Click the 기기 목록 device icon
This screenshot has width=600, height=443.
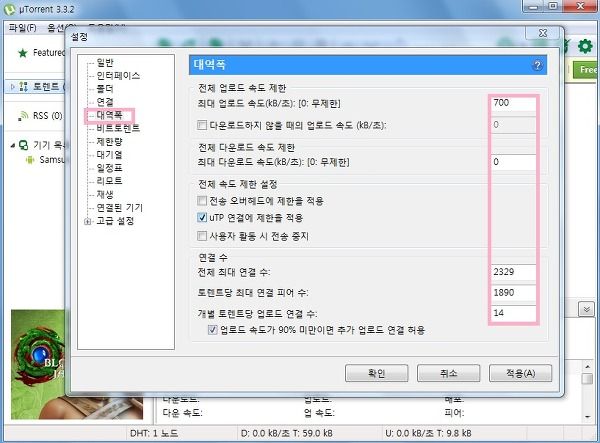coord(23,145)
